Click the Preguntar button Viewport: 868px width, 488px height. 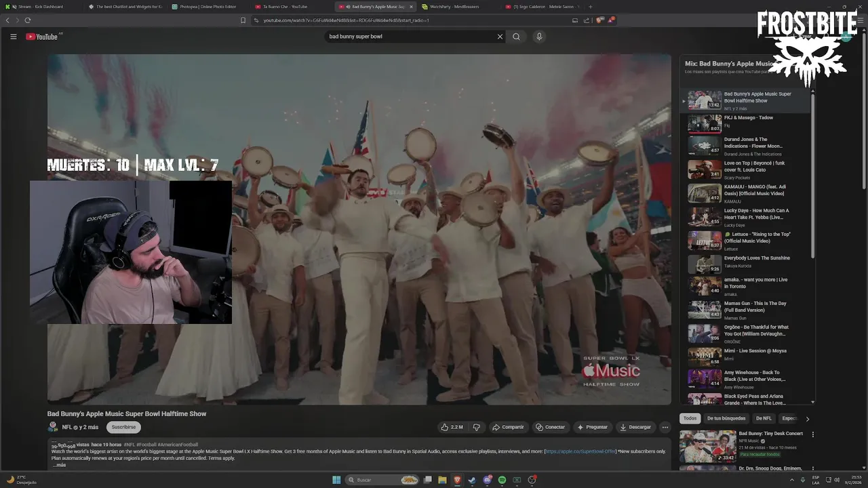click(593, 427)
